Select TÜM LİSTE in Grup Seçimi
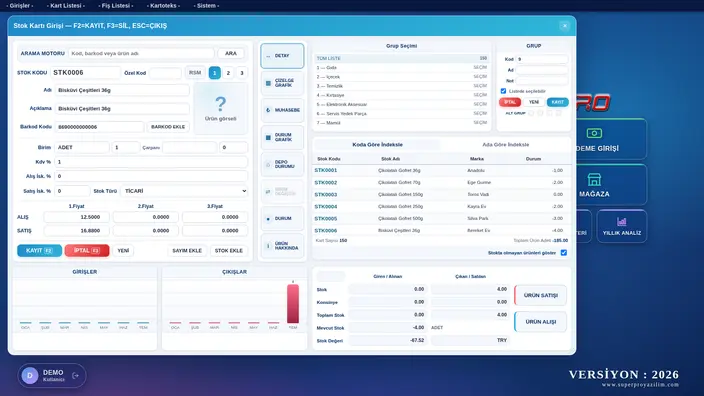 401,58
